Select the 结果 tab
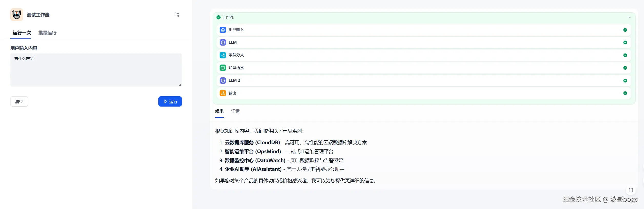644x209 pixels. point(219,111)
